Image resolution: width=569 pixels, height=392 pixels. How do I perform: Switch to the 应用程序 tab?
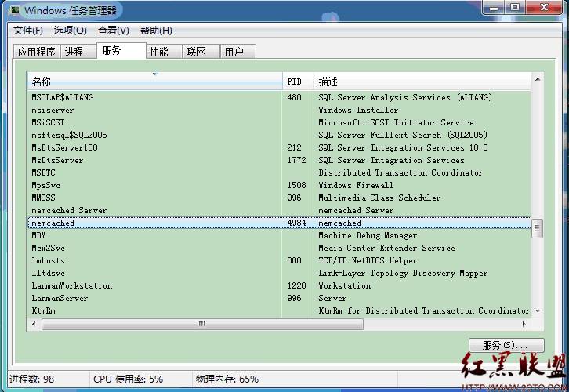[36, 52]
